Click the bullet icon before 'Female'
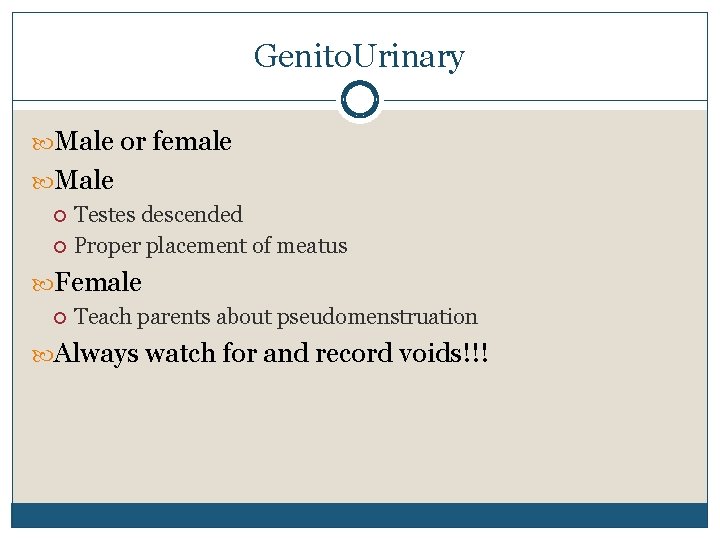 (x=45, y=283)
